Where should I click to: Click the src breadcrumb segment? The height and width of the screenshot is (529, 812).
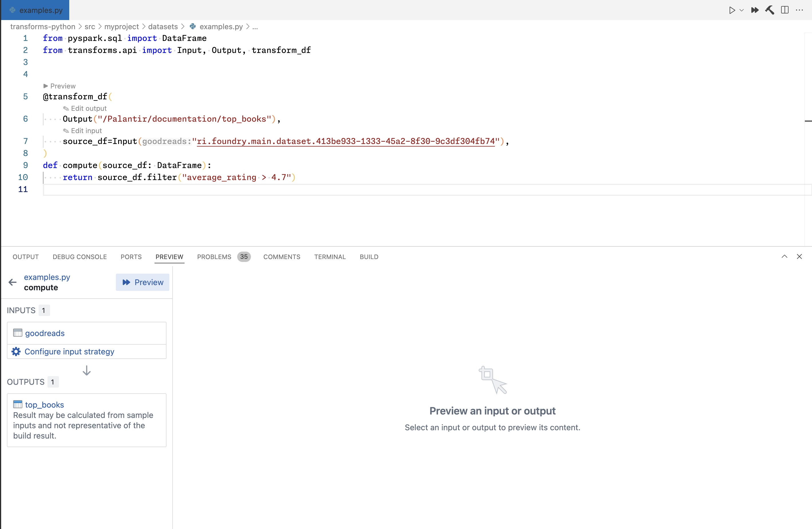click(x=90, y=27)
